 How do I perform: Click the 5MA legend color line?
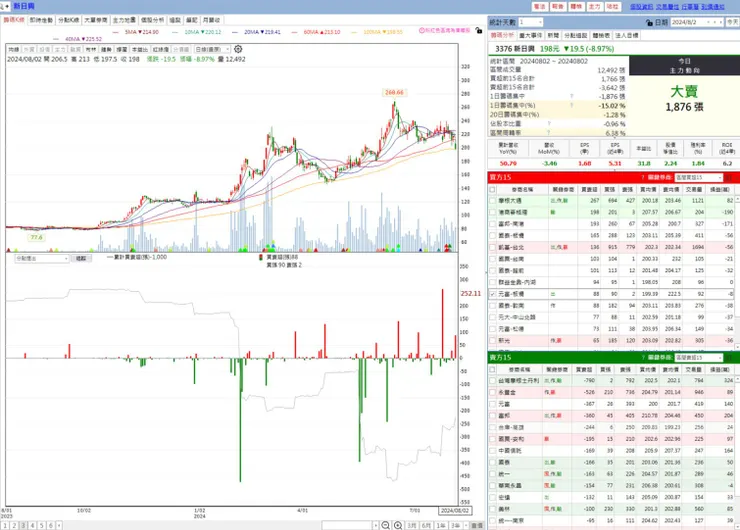click(x=116, y=32)
